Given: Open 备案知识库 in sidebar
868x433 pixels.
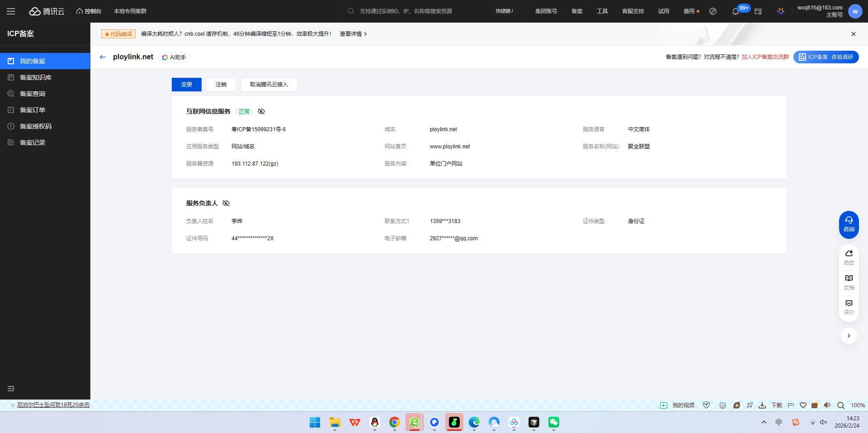Looking at the screenshot, I should (x=45, y=77).
